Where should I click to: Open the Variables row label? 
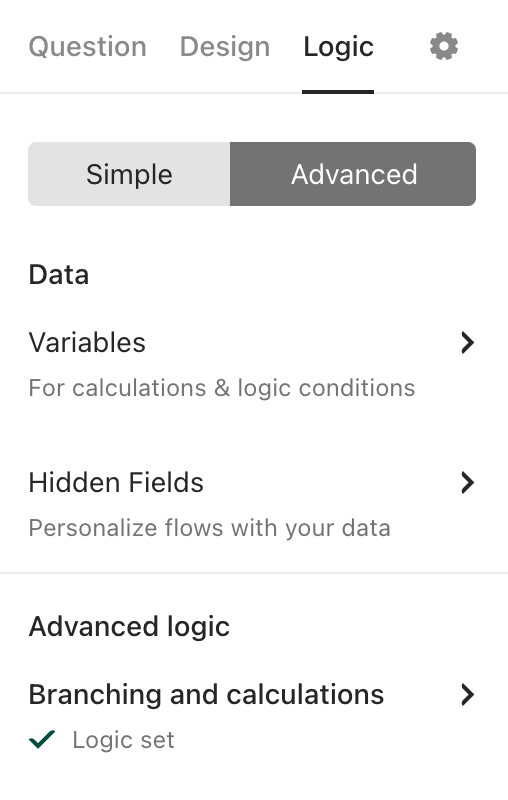click(x=87, y=342)
